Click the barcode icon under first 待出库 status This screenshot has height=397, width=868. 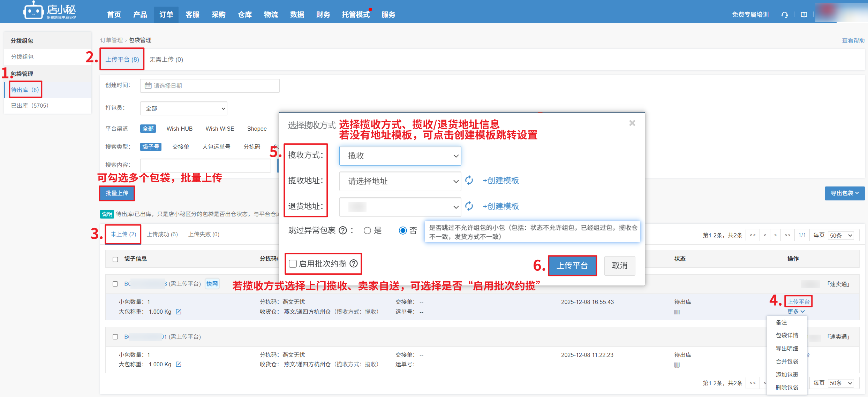click(x=677, y=312)
